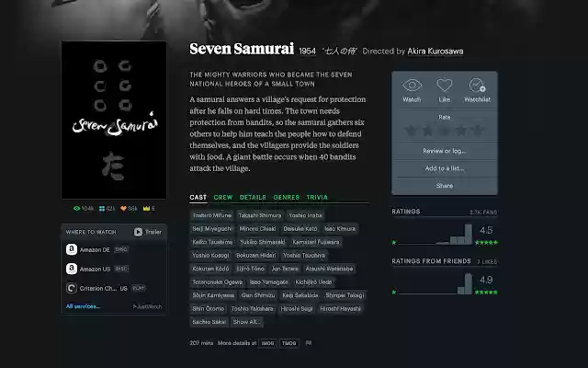This screenshot has width=588, height=368.
Task: Open the 2.7k fans link
Action: coord(483,213)
